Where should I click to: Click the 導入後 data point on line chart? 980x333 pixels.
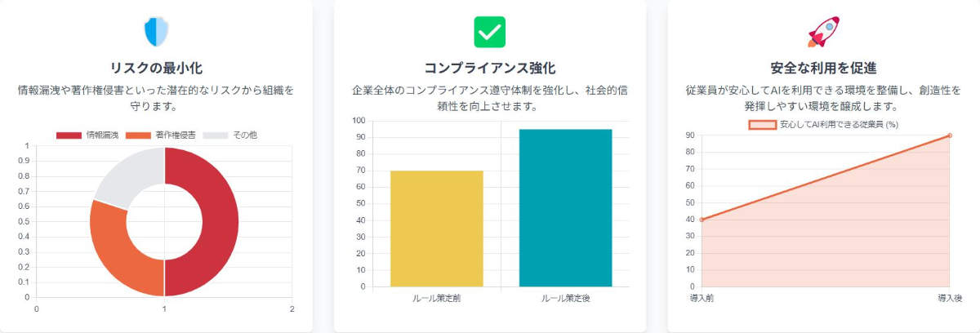(950, 135)
